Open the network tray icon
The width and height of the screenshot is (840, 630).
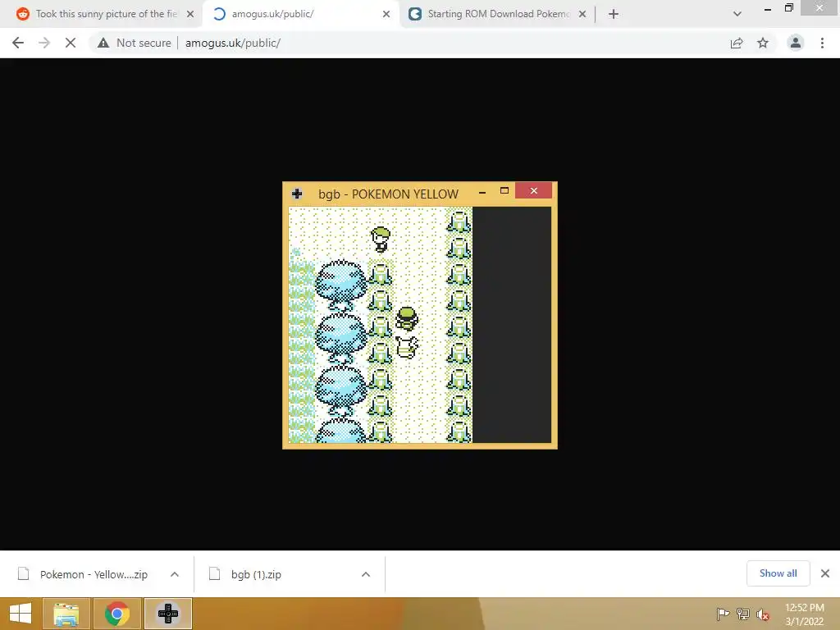(x=743, y=614)
